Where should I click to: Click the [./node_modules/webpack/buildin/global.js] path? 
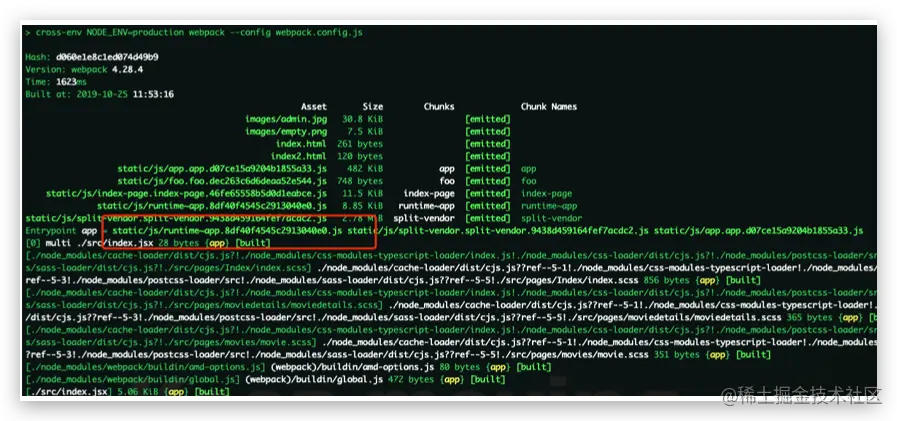coord(133,380)
